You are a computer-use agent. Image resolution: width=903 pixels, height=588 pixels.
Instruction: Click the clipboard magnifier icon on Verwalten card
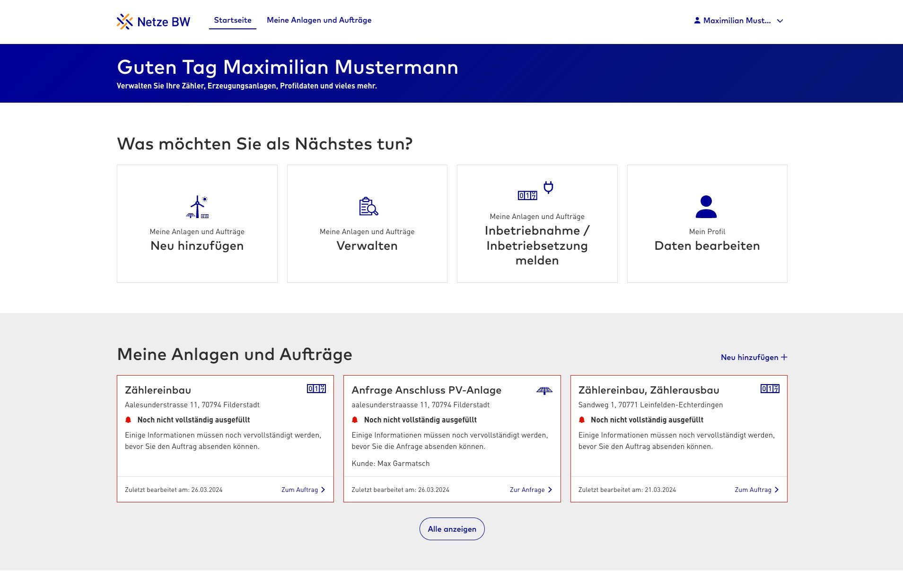[x=368, y=206]
